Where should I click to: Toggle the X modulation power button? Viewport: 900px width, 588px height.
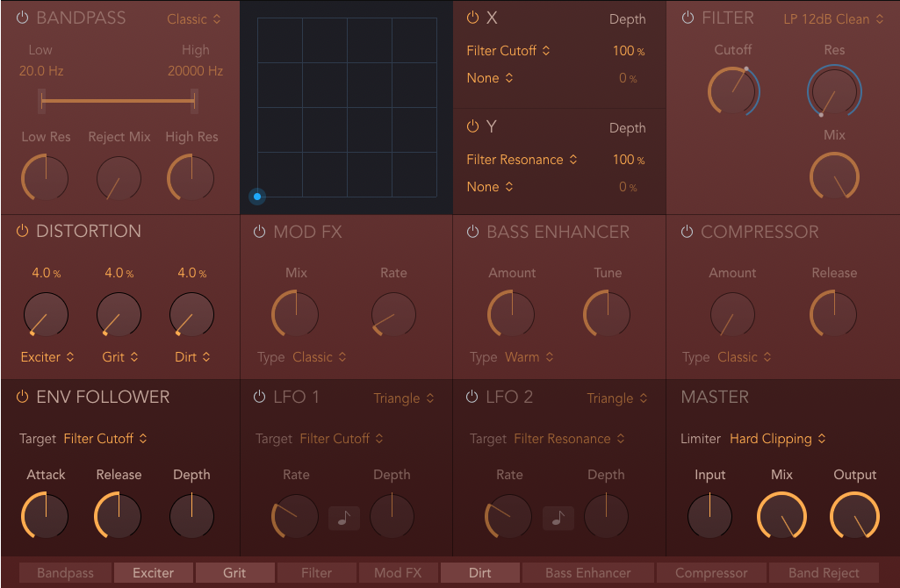pyautogui.click(x=472, y=18)
